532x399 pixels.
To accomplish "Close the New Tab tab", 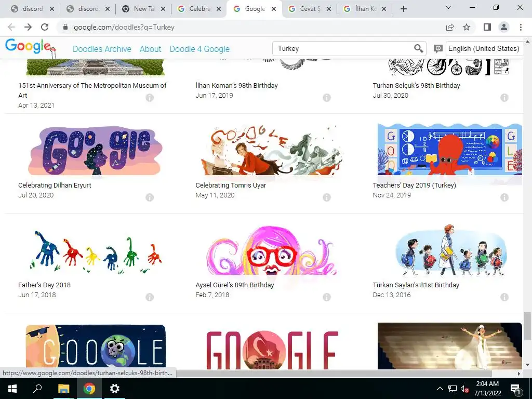I will coord(163,9).
